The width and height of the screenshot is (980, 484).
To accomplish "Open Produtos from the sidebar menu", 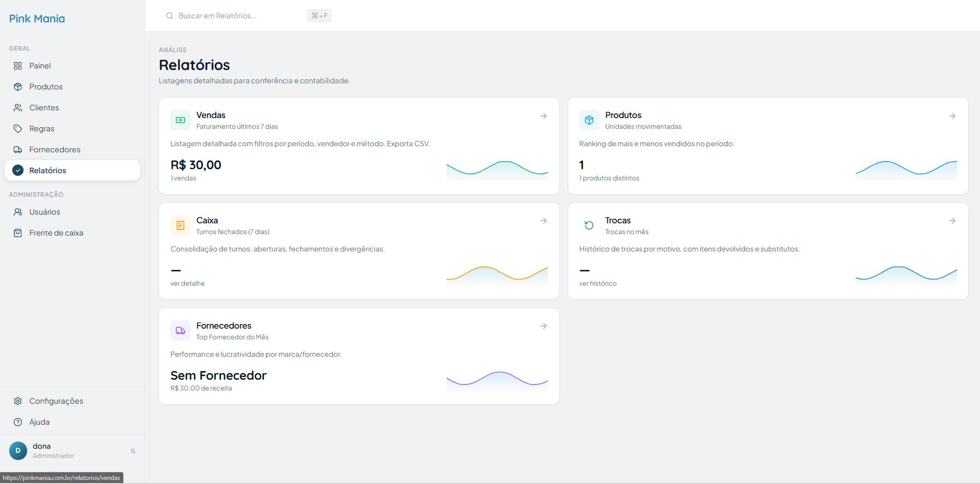I will tap(72, 87).
